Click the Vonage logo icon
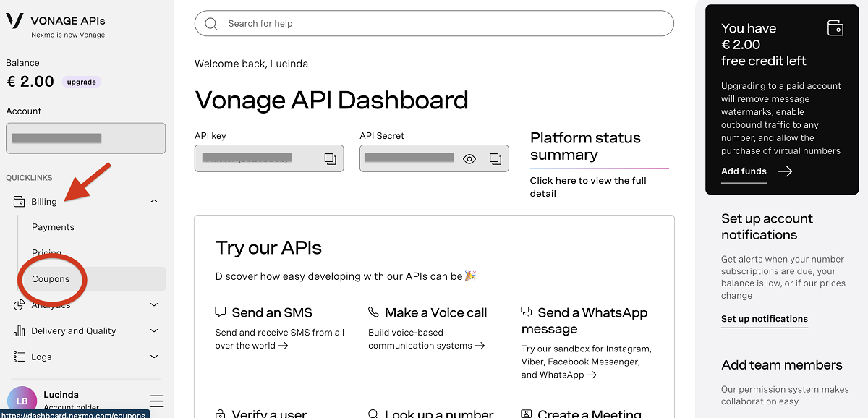 14,20
